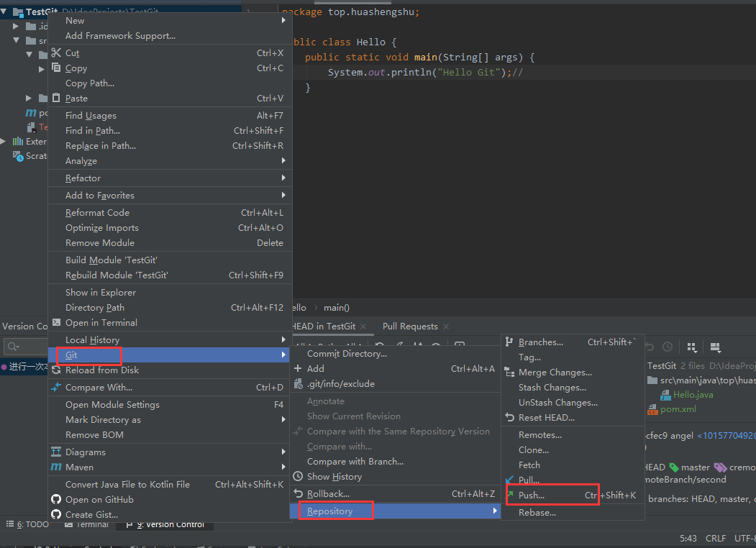Open the 9: Version Control tool window

pos(165,524)
